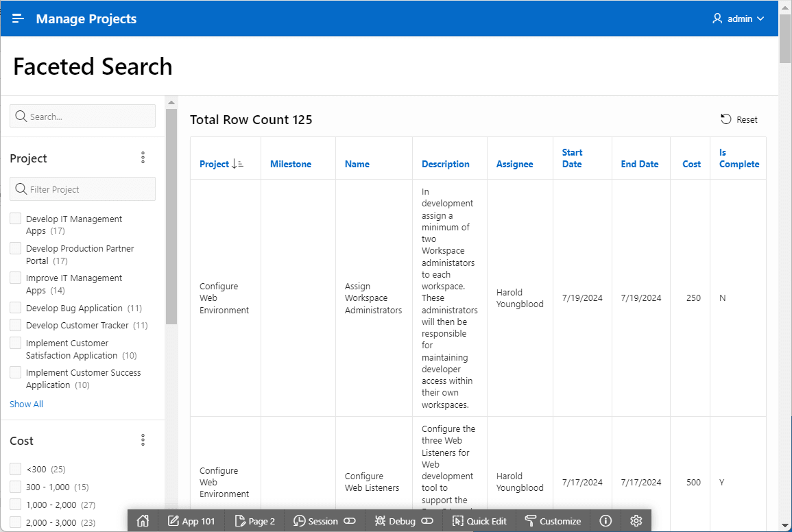Click the facets panel scrollbar thumb
This screenshot has height=532, width=792.
click(171, 216)
